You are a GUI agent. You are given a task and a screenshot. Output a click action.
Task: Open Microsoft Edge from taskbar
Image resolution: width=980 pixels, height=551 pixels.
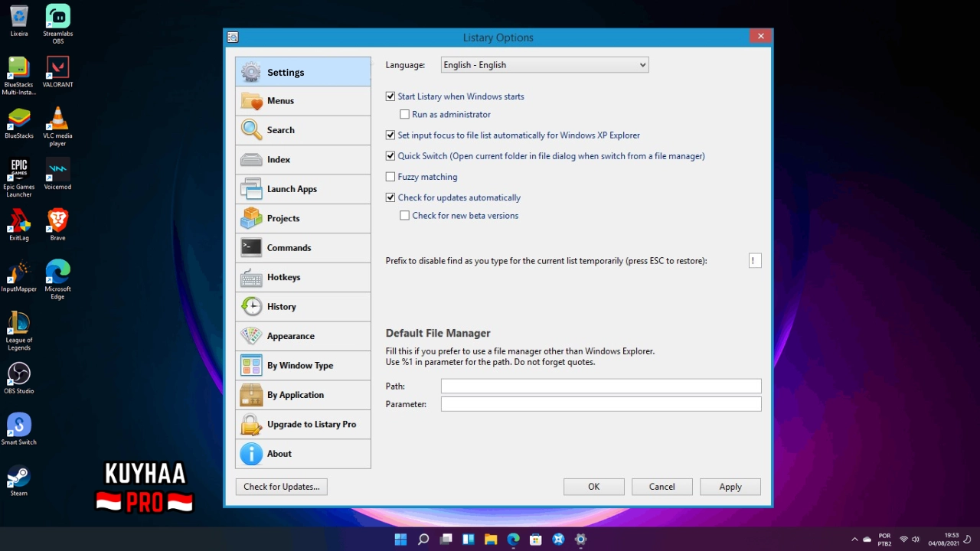click(x=514, y=540)
